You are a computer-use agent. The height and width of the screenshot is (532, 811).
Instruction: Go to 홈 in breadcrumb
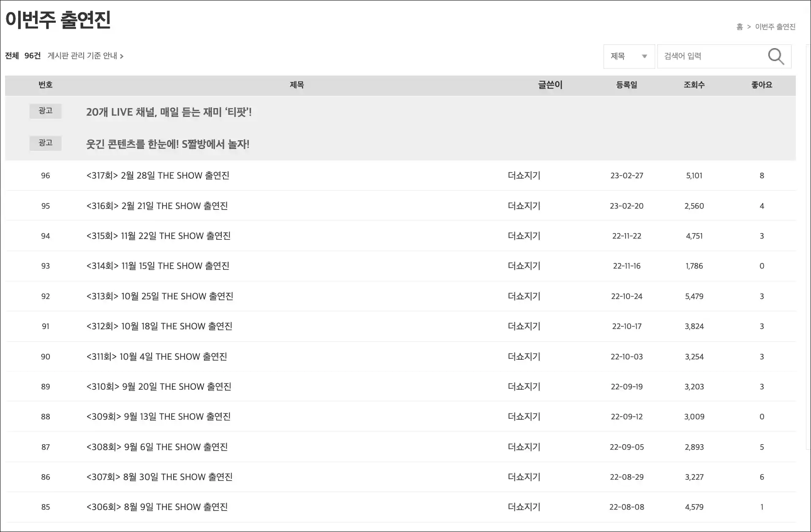[x=740, y=27]
